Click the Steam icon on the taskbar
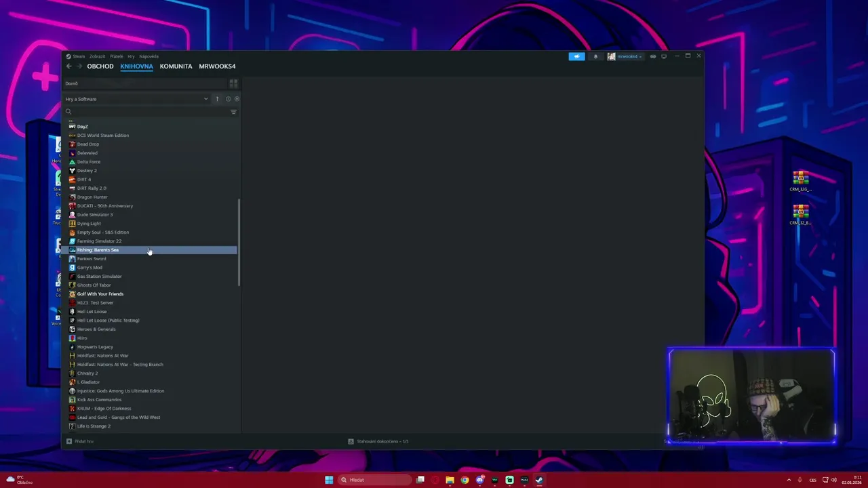The image size is (868, 488). [539, 480]
